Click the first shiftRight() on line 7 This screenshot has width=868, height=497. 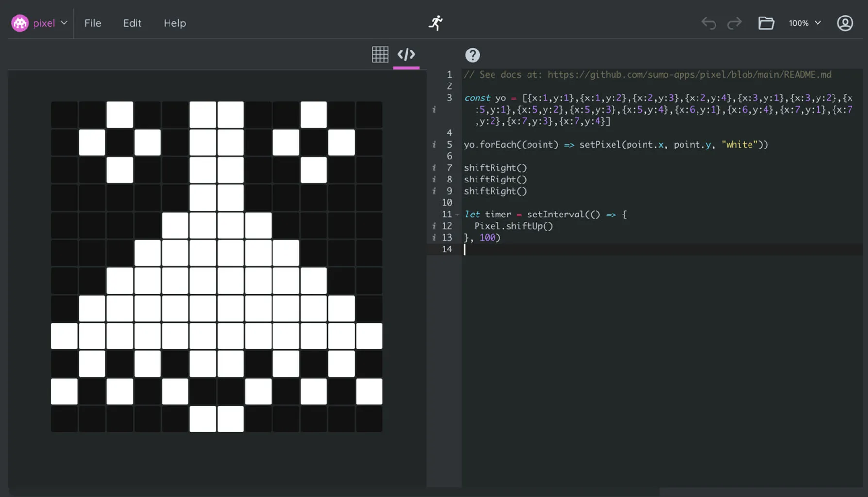point(495,168)
